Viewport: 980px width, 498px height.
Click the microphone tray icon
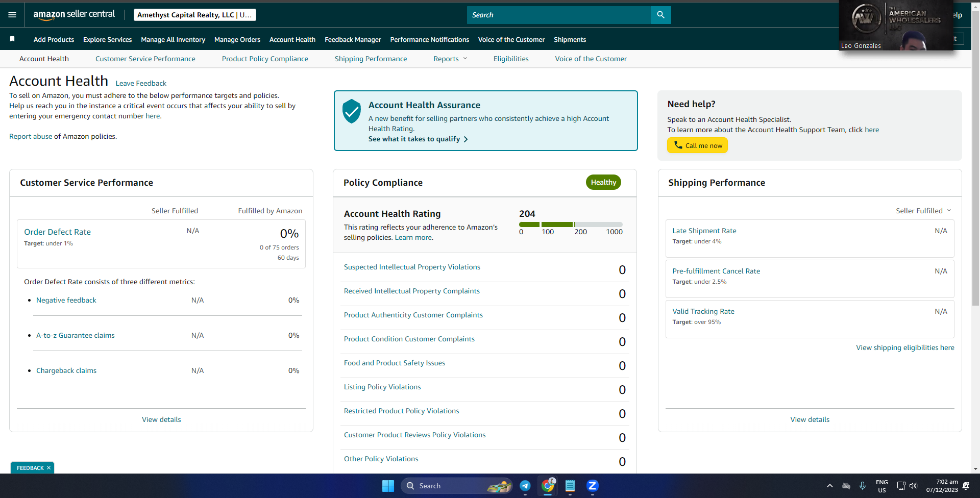pyautogui.click(x=863, y=486)
